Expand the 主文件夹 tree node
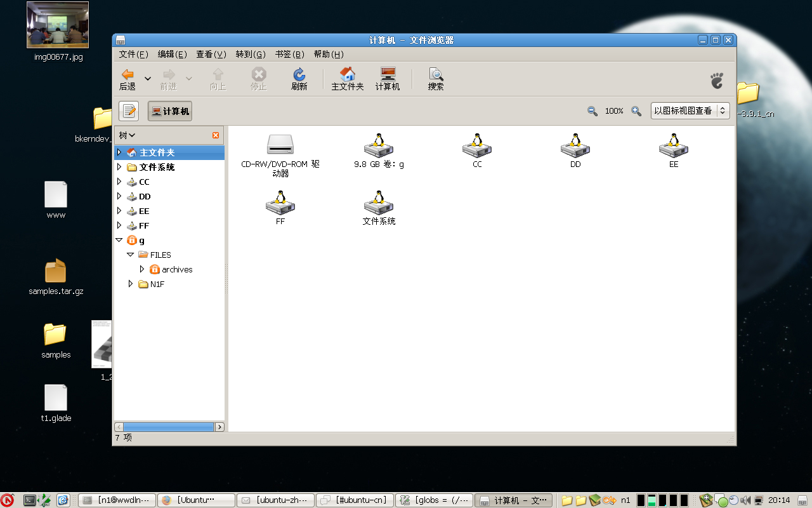Viewport: 812px width, 508px height. click(119, 152)
